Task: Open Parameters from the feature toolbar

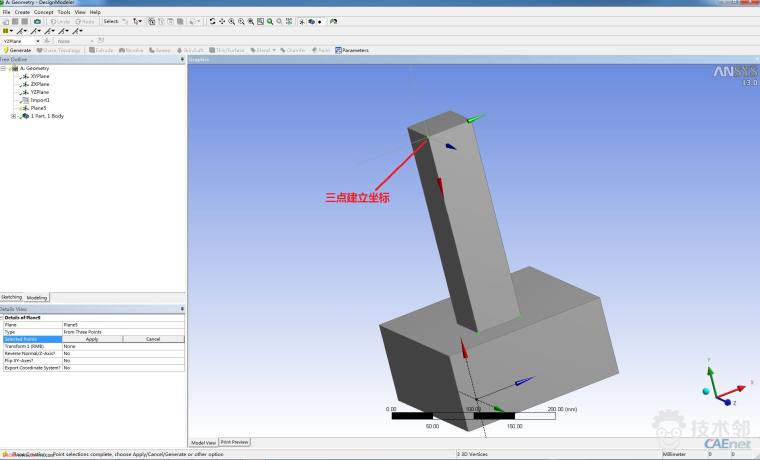Action: click(352, 50)
